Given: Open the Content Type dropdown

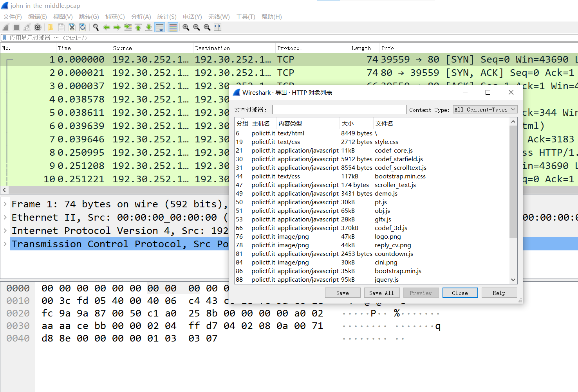Looking at the screenshot, I should click(485, 110).
